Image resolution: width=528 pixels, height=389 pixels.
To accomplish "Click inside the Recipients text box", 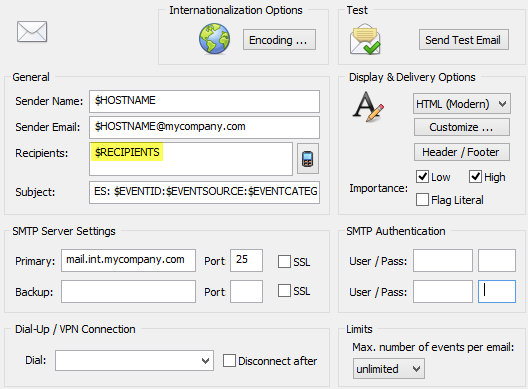I will pos(191,159).
